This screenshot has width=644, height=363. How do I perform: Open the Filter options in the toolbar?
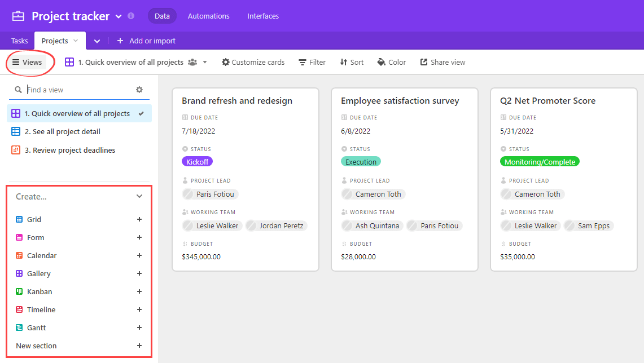(x=312, y=62)
